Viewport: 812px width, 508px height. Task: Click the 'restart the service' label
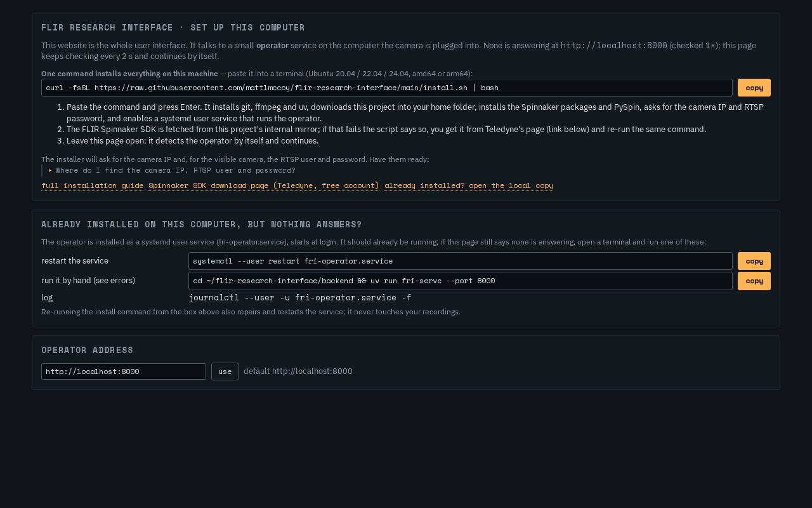point(75,261)
